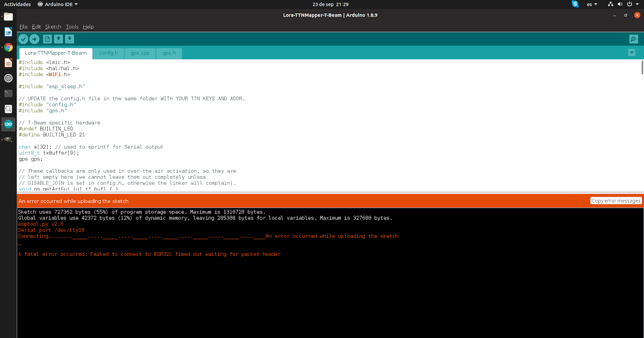Click 'esptool.py v2.6' console line

(41, 224)
